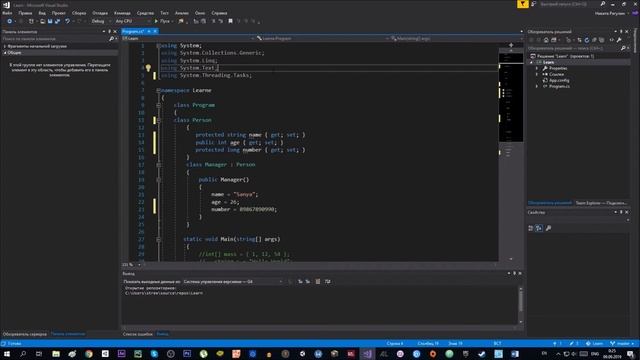The height and width of the screenshot is (360, 640).
Task: Open the Learne.Program class navigation dropdown
Action: (x=322, y=38)
